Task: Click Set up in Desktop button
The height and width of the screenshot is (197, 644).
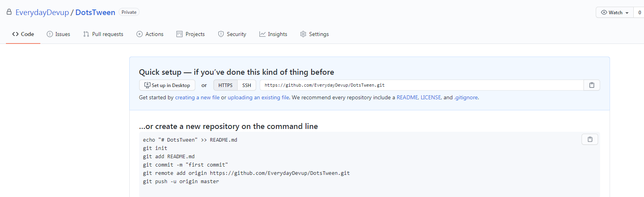Action: pyautogui.click(x=167, y=85)
